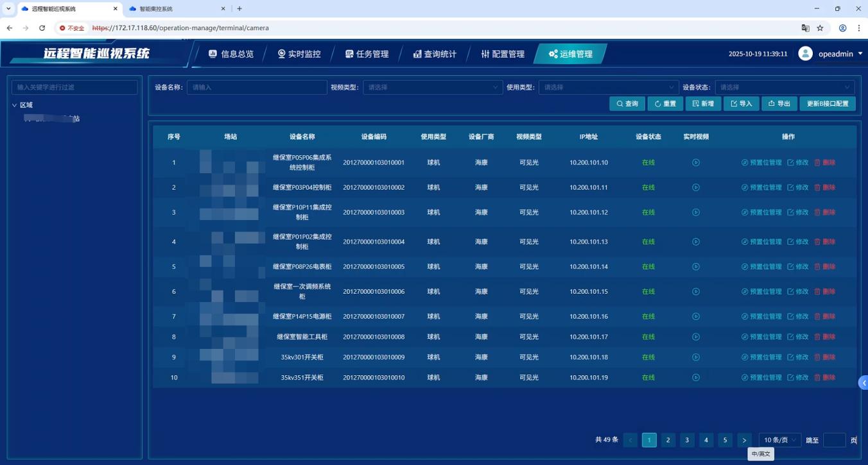Open the 任务管理 menu
This screenshot has width=868, height=465.
coord(367,54)
